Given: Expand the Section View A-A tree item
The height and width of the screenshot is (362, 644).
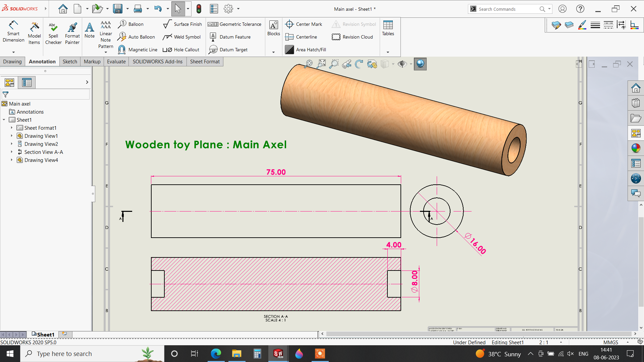Looking at the screenshot, I should [x=12, y=152].
